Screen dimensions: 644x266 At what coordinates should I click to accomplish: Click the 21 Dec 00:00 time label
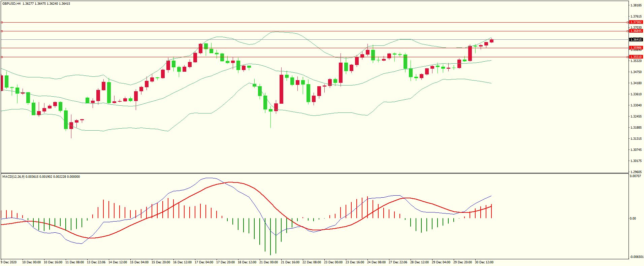[268, 262]
